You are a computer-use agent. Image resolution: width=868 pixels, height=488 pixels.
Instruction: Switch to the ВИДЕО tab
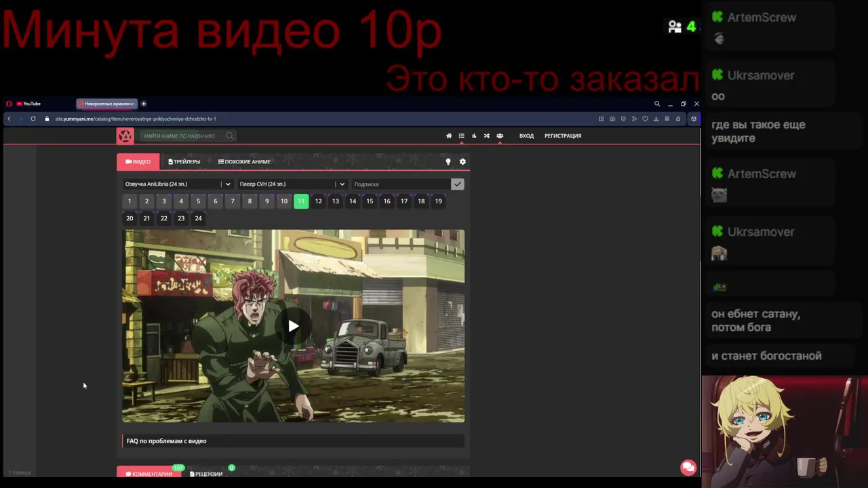coord(138,161)
